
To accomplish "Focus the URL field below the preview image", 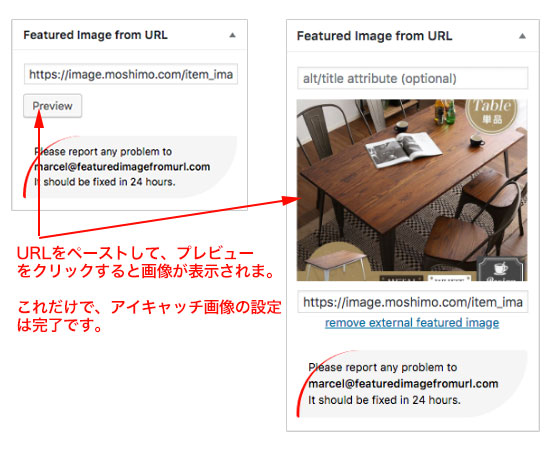I will pyautogui.click(x=412, y=302).
